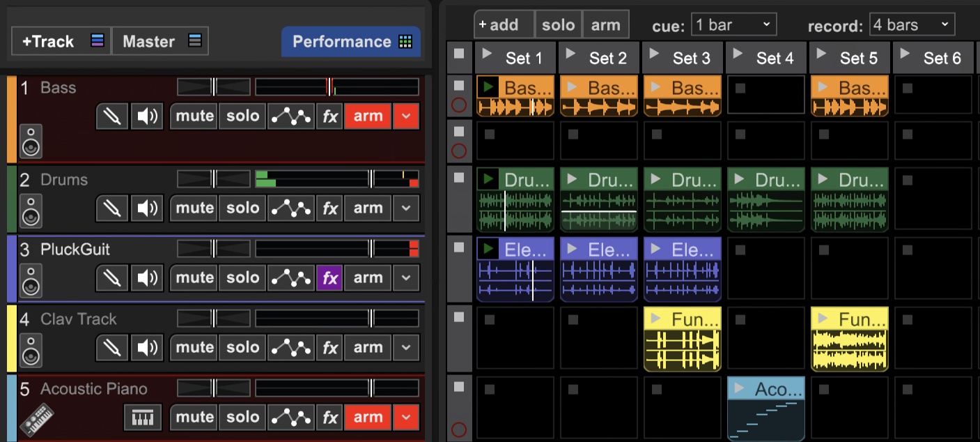Screen dimensions: 980x442
Task: Open the cue length dropdown
Action: click(733, 25)
